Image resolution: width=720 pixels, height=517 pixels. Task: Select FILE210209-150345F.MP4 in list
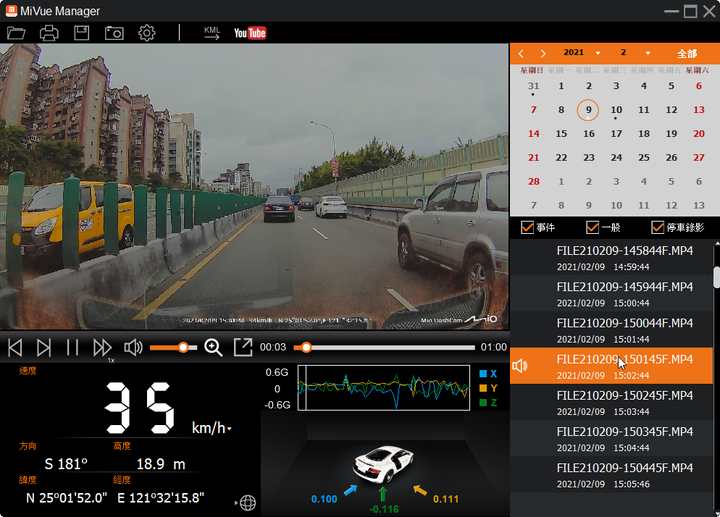pyautogui.click(x=611, y=439)
